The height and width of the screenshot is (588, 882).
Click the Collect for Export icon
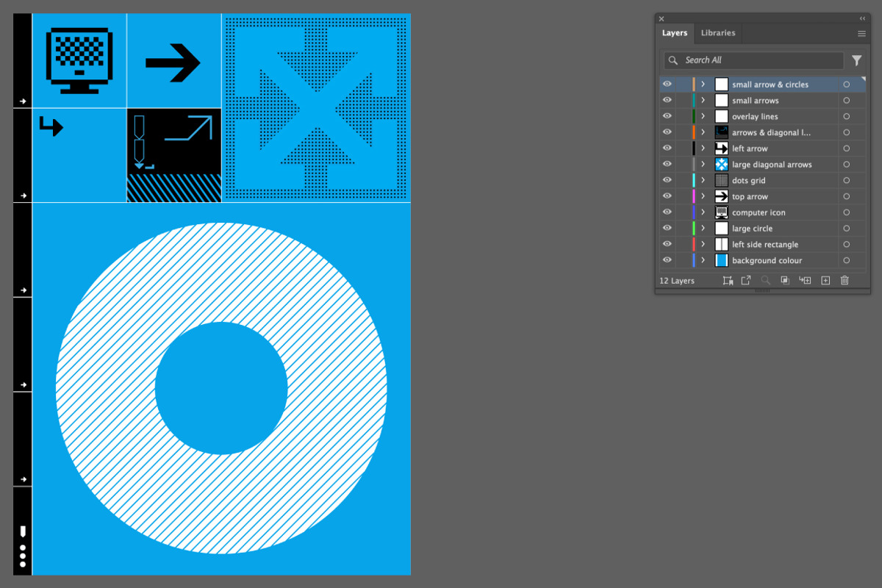[728, 281]
